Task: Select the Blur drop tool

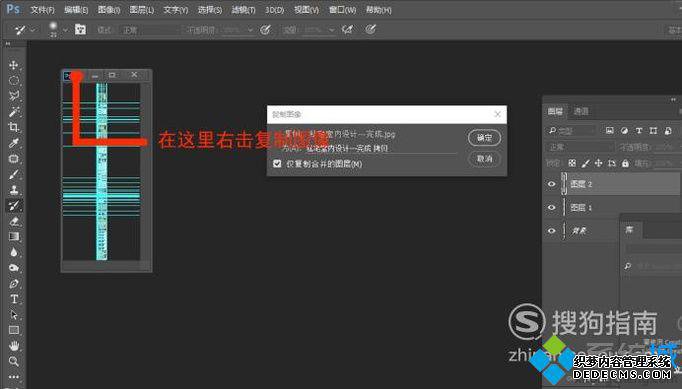Action: [x=13, y=252]
